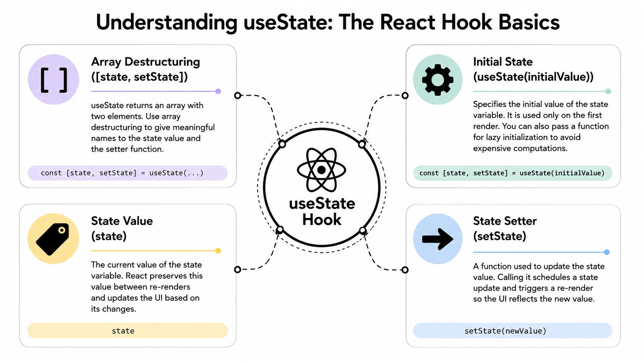Click the React atom logo in center

point(322,170)
